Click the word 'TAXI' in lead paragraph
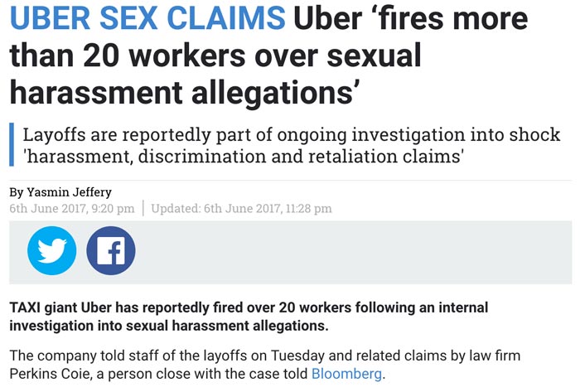This screenshot has height=392, width=580. 26,307
